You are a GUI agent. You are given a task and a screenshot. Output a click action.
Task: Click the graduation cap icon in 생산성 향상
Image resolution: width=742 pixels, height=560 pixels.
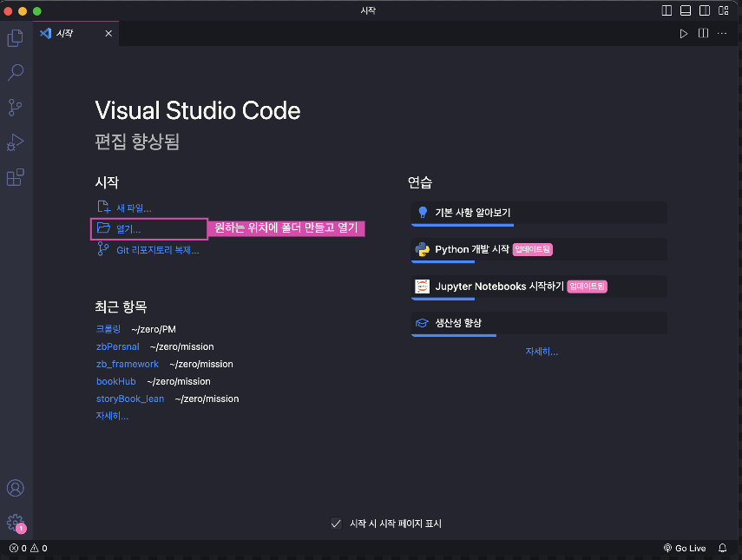pyautogui.click(x=422, y=323)
